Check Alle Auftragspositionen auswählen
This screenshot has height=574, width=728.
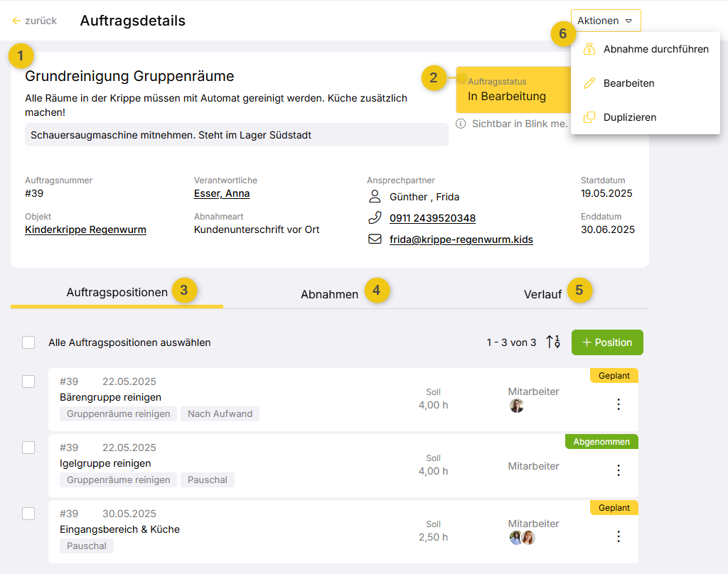(x=28, y=342)
